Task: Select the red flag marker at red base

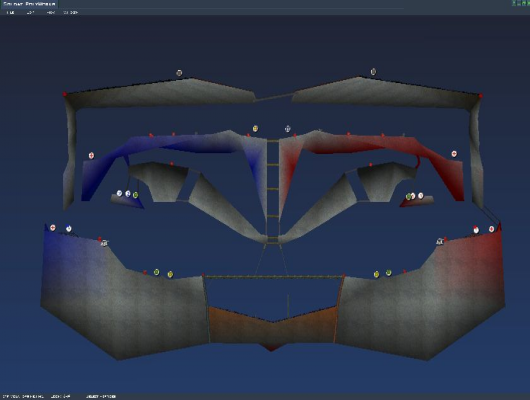Action: pyautogui.click(x=476, y=230)
